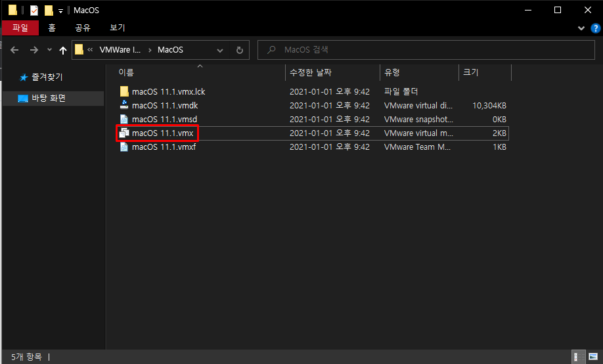Click the VMware virtual di... type cell
The height and width of the screenshot is (364, 603).
[x=418, y=105]
